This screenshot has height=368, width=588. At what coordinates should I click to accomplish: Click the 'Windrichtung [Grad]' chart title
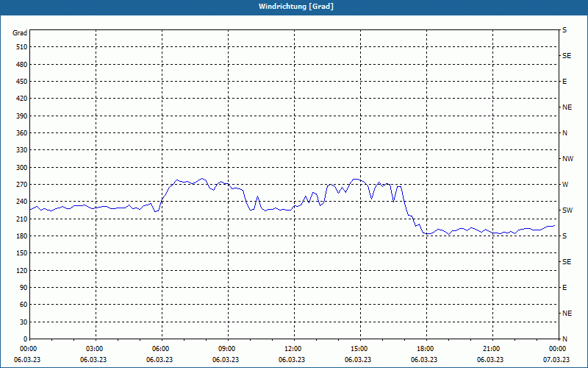tap(296, 7)
